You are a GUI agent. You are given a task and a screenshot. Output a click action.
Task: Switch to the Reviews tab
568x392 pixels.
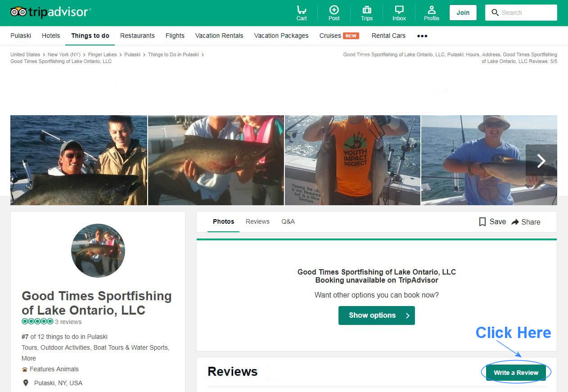(x=257, y=221)
